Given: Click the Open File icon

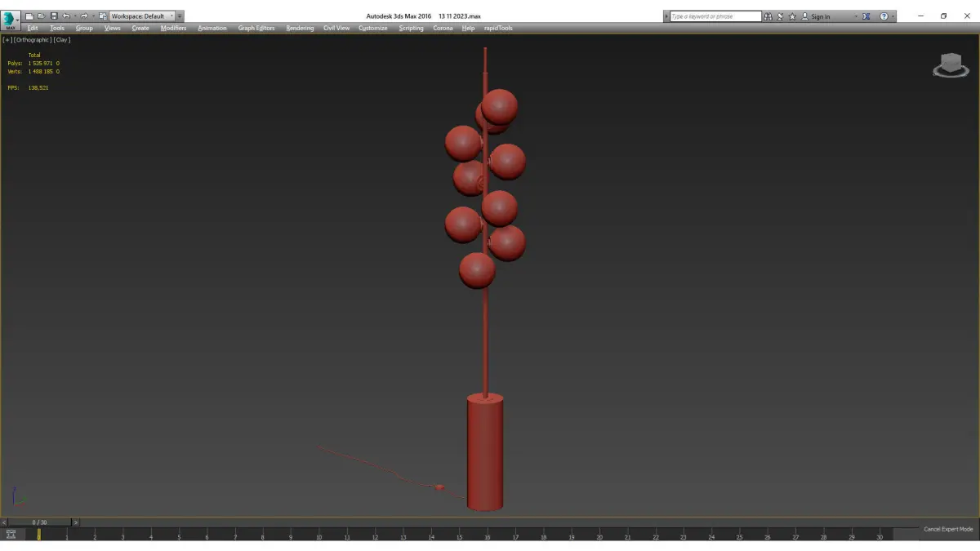Looking at the screenshot, I should [x=42, y=16].
